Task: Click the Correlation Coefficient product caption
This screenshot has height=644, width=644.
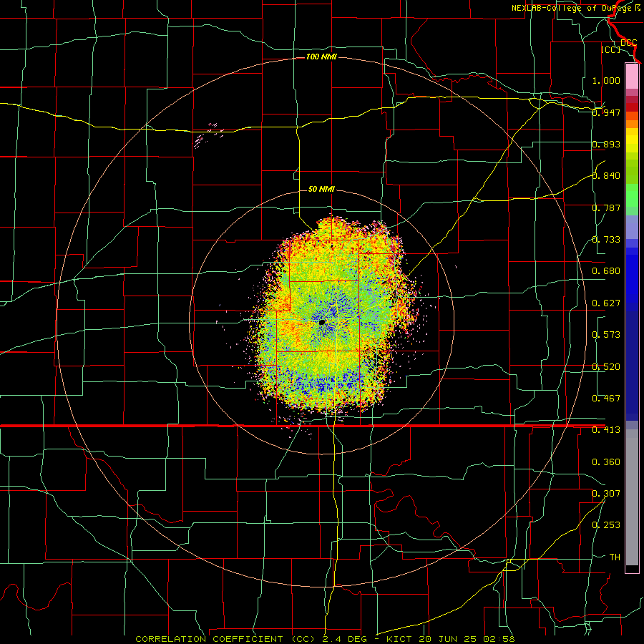Action: (x=325, y=639)
